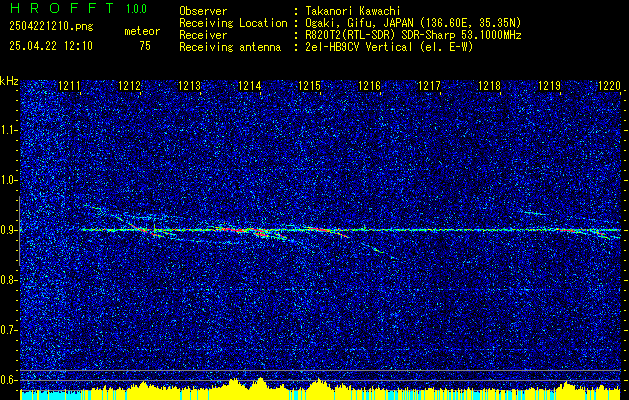
Task: Click the meteor count value 75
Action: 145,46
